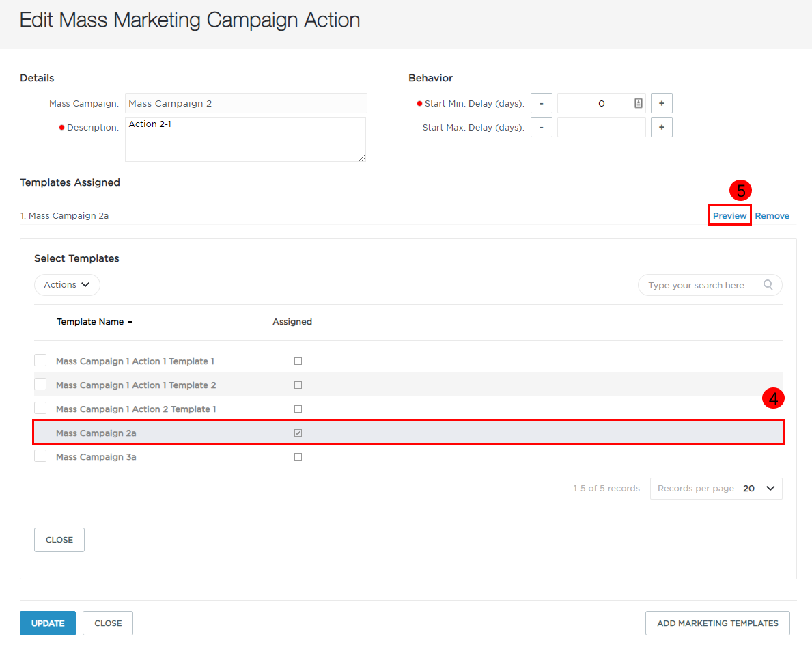Click CLOSE button next to UPDATE
The height and width of the screenshot is (656, 812).
click(x=108, y=623)
